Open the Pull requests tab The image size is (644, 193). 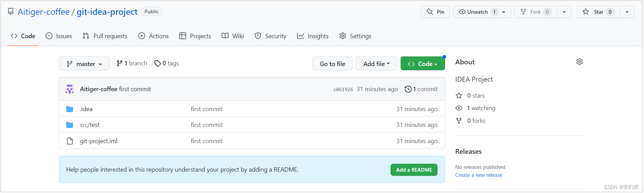(105, 36)
